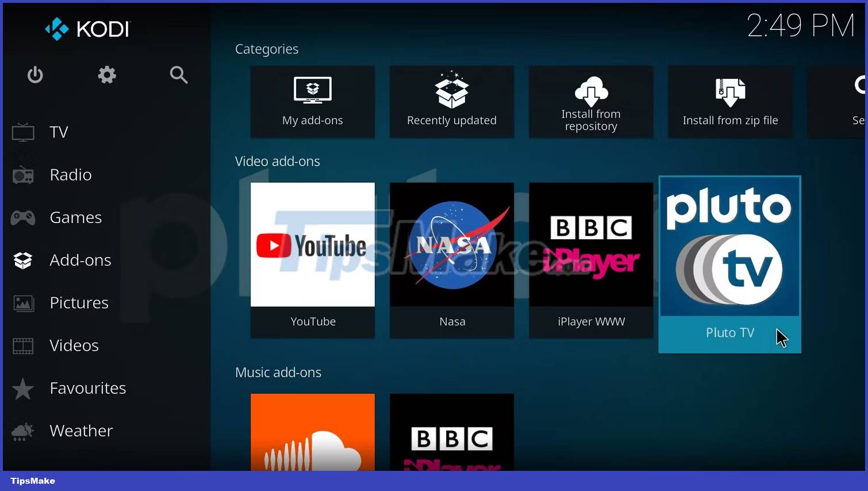868x491 pixels.
Task: Open the TV menu item
Action: click(59, 132)
